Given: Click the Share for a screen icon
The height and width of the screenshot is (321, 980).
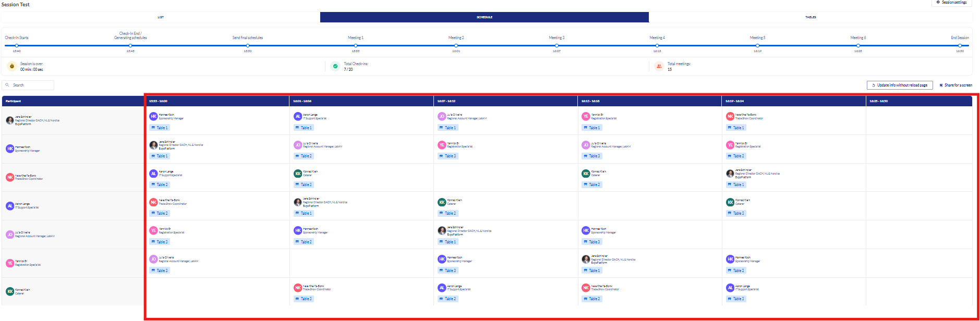Looking at the screenshot, I should point(941,85).
